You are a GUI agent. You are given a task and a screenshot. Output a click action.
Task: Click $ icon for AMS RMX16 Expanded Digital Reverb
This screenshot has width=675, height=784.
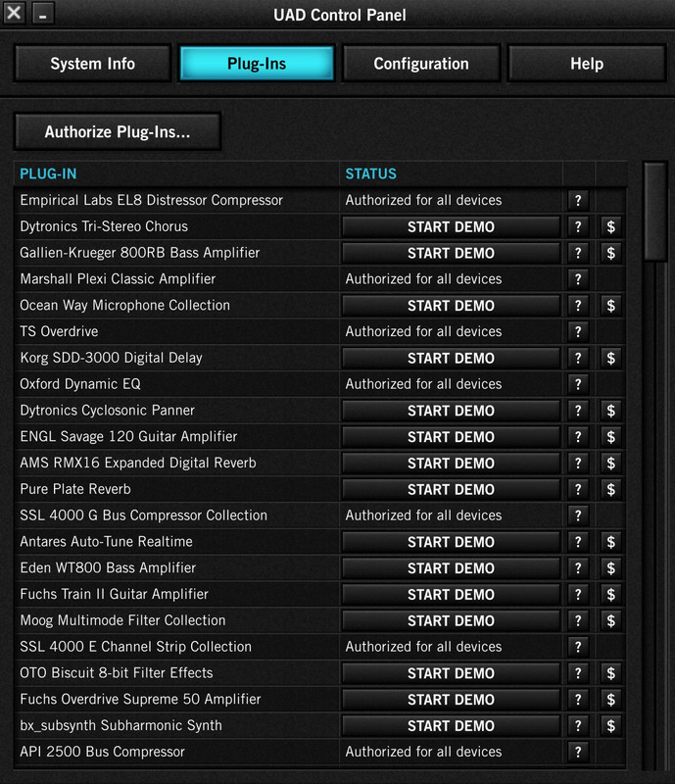pos(611,463)
